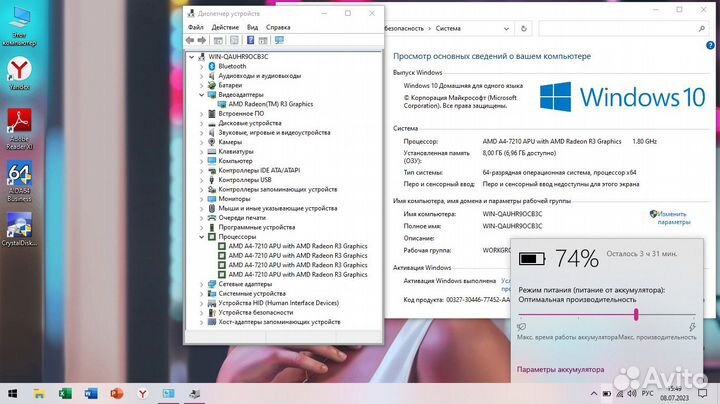720x404 pixels.
Task: Open Word from taskbar
Action: click(91, 393)
